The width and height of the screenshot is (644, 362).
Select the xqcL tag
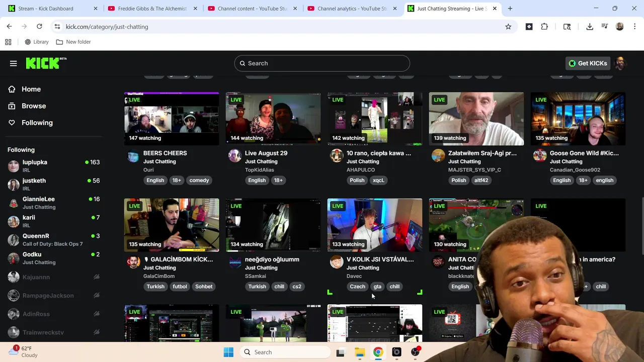(378, 180)
